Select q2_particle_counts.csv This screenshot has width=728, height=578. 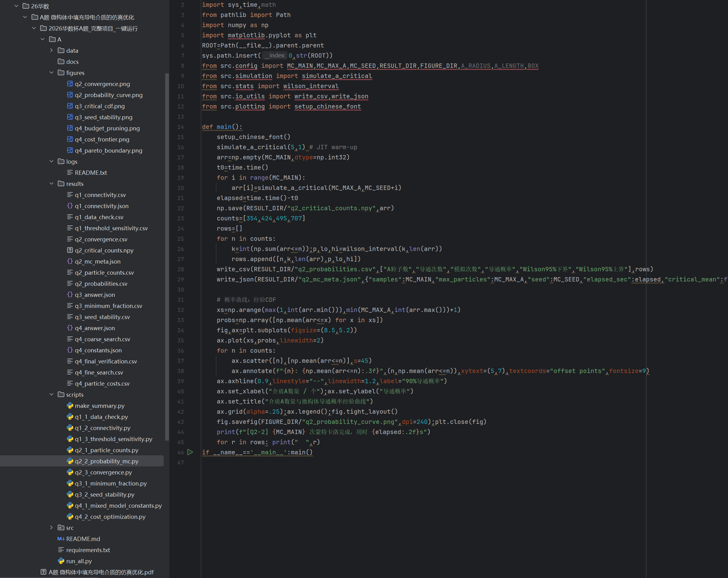click(x=104, y=273)
